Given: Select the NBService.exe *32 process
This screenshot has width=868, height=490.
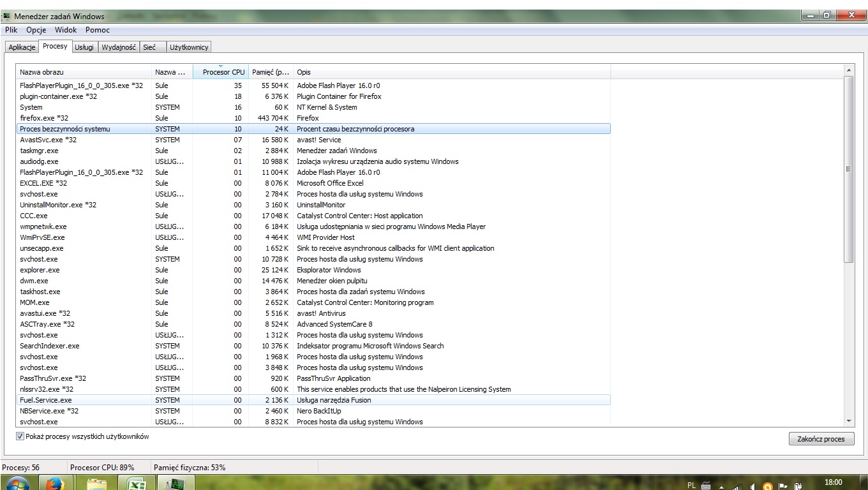Looking at the screenshot, I should [x=313, y=411].
